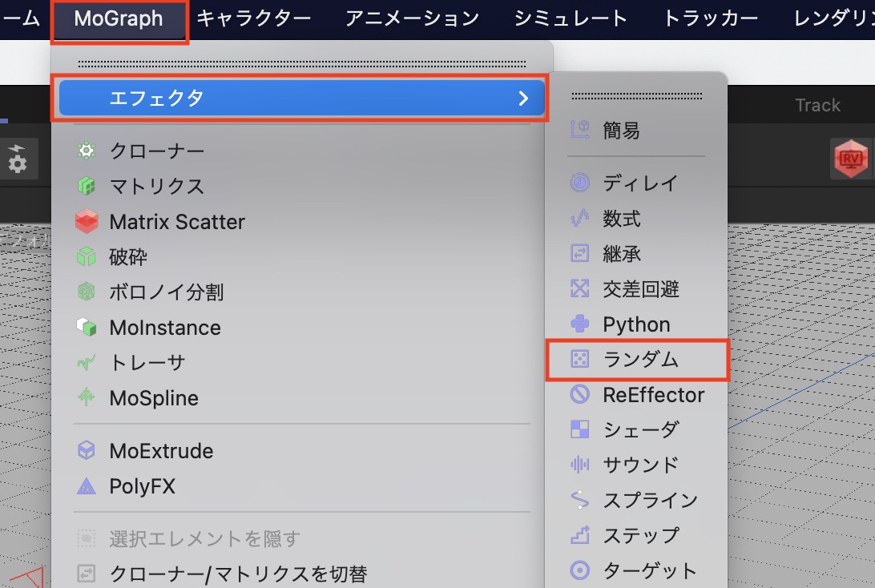Open the Tracker (トラッカー) menu
The image size is (875, 588).
(x=710, y=18)
